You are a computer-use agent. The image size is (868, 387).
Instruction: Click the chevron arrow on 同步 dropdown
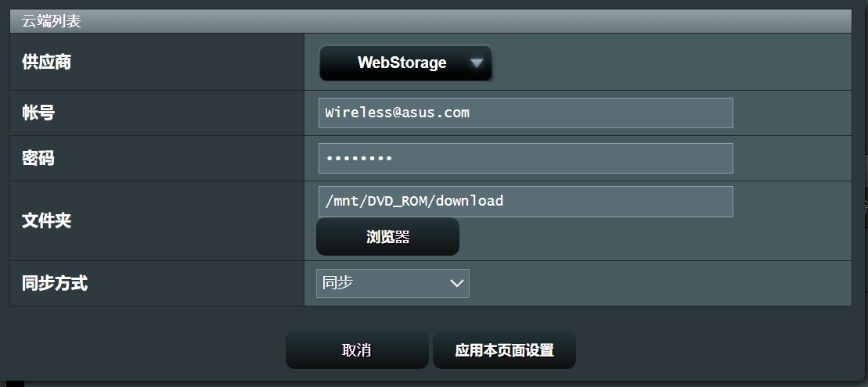pos(456,283)
